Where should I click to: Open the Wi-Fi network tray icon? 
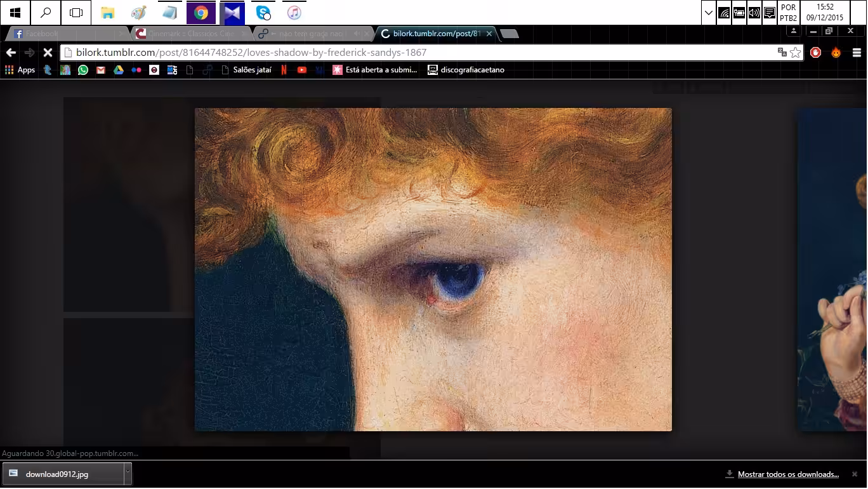(725, 13)
